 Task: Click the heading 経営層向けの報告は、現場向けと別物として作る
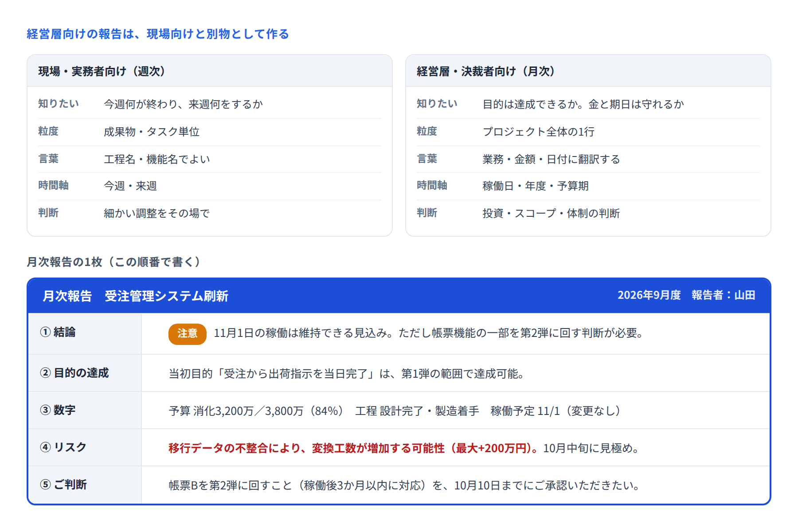pos(157,34)
